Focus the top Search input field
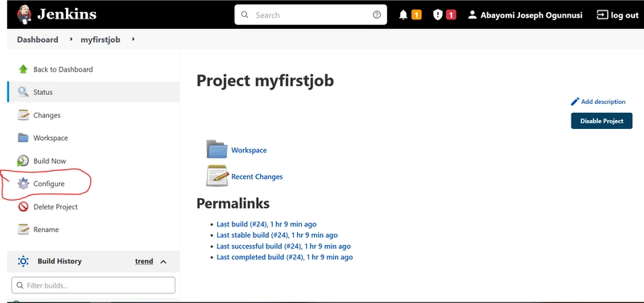Image resolution: width=644 pixels, height=303 pixels. (311, 15)
